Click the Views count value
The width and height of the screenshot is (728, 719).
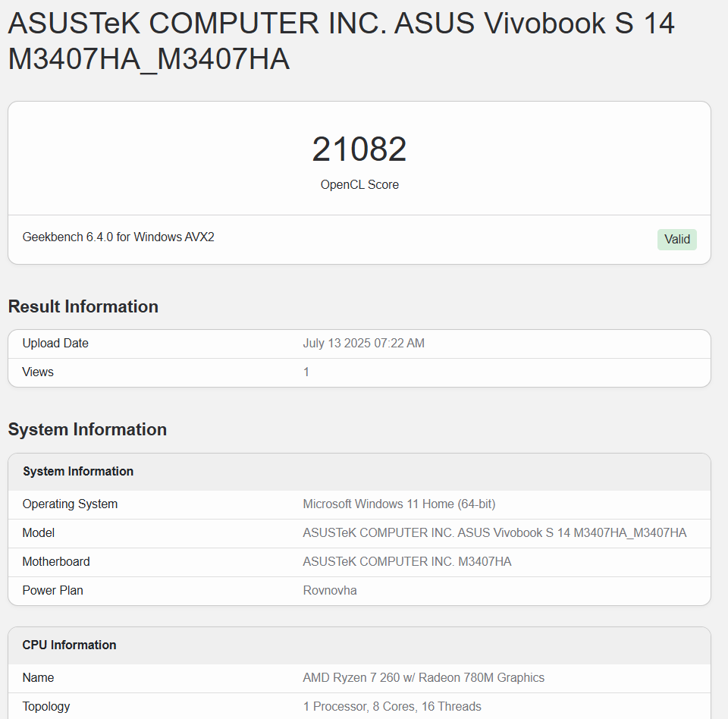[x=306, y=372]
